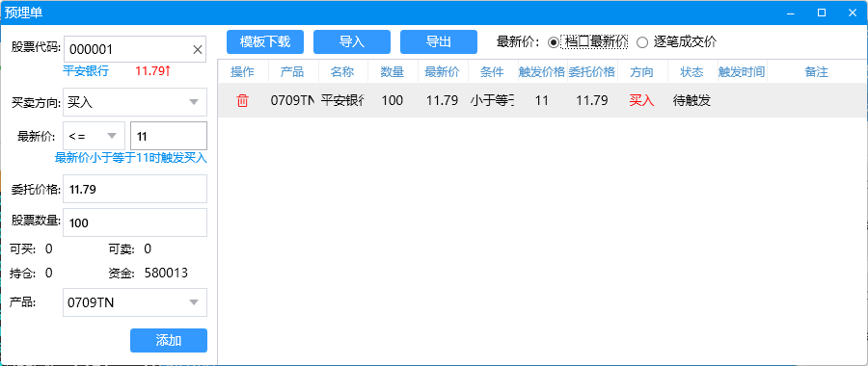
Task: Click the hint 最新价小于等于11时触发买入
Action: pos(130,158)
